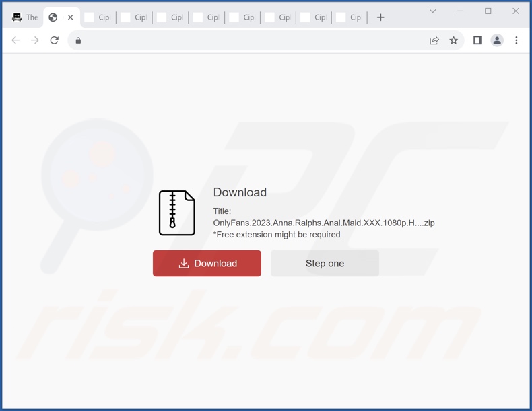Image resolution: width=532 pixels, height=411 pixels.
Task: Share this page icon
Action: tap(434, 40)
